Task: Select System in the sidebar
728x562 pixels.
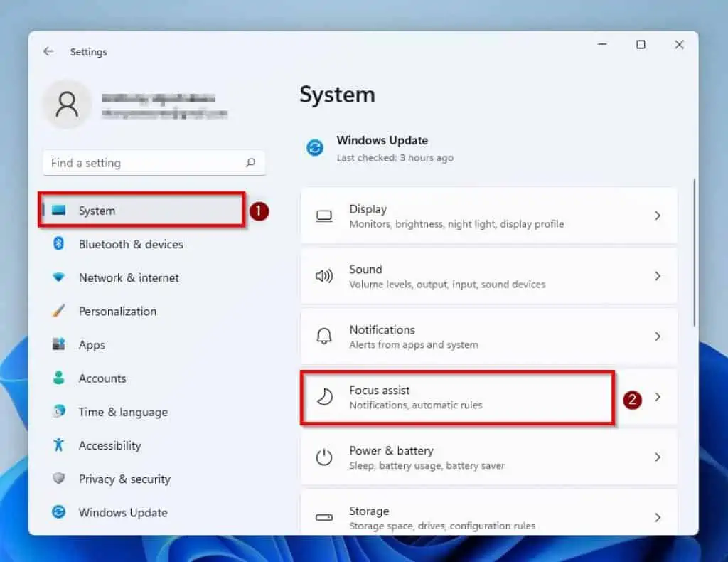Action: click(97, 211)
